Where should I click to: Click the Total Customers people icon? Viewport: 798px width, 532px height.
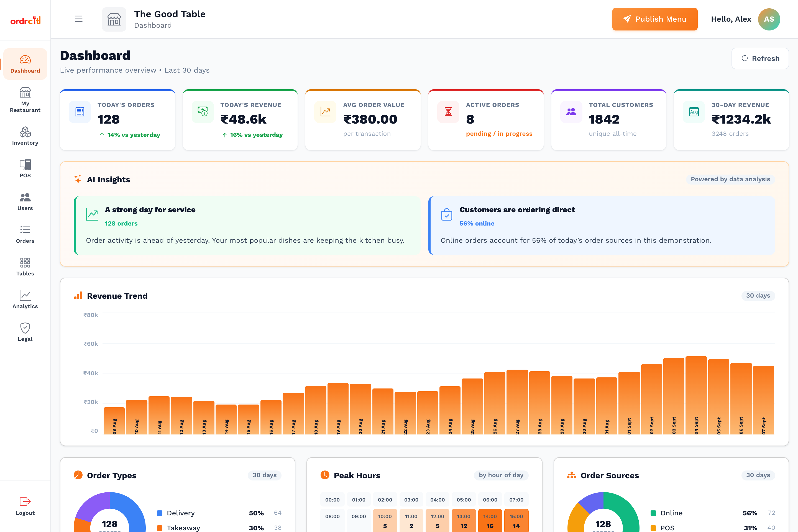[571, 112]
